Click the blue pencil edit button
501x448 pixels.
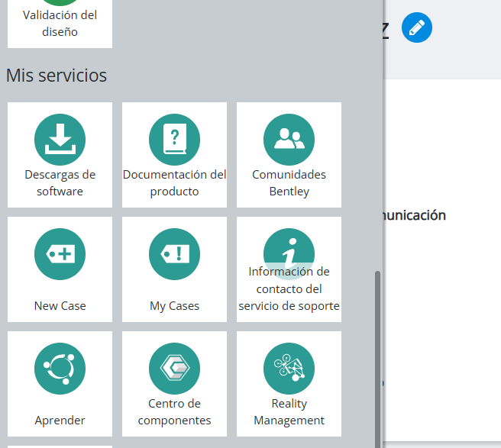[x=417, y=27]
